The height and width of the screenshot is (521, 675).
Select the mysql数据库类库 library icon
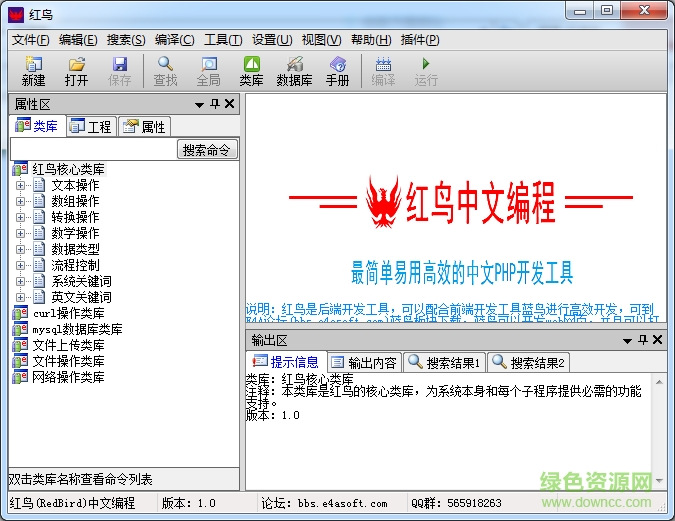[20, 329]
